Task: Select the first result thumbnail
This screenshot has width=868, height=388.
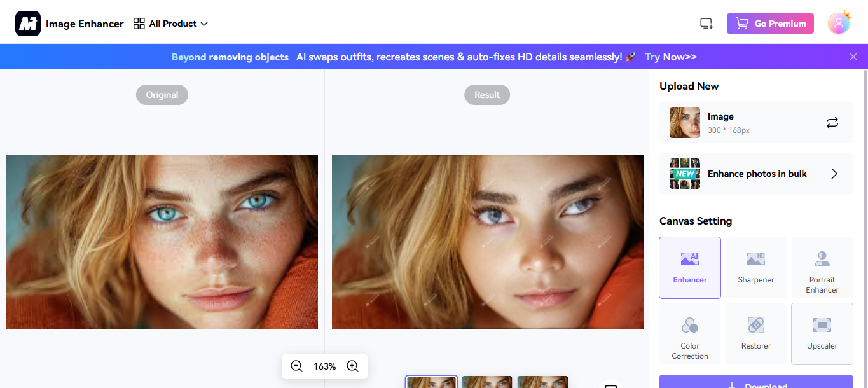Action: 431,383
